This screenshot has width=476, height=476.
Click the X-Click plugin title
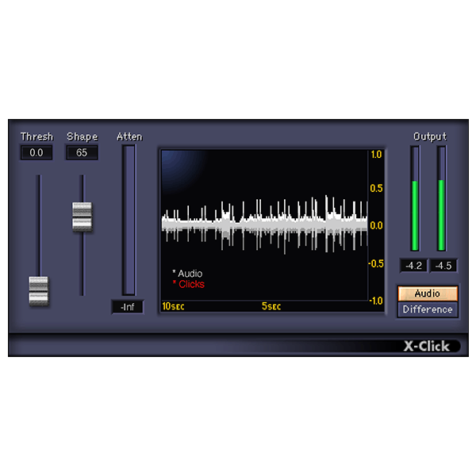click(x=426, y=346)
